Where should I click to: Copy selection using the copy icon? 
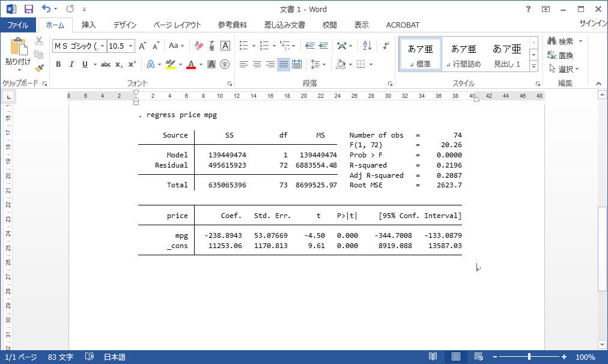[x=39, y=55]
